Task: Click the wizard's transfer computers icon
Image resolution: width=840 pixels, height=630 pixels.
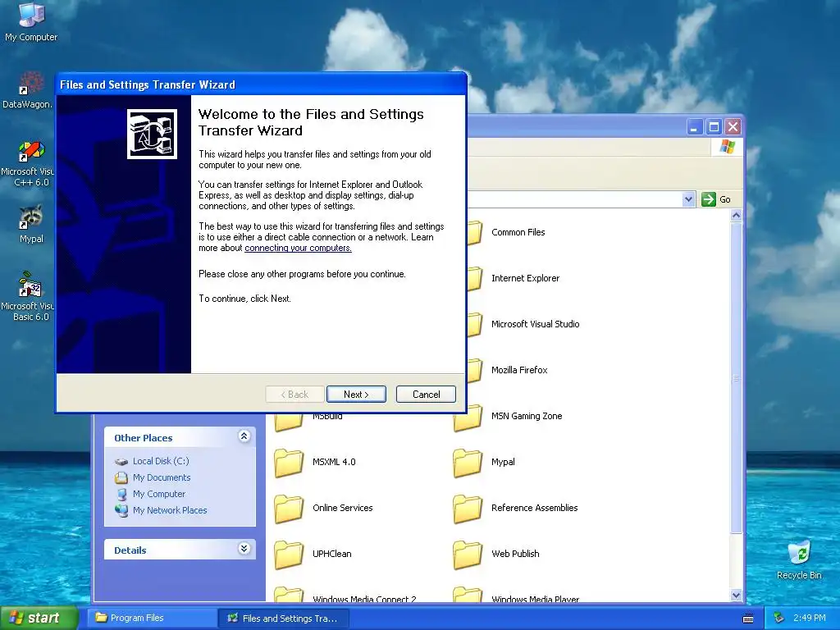Action: pyautogui.click(x=152, y=134)
